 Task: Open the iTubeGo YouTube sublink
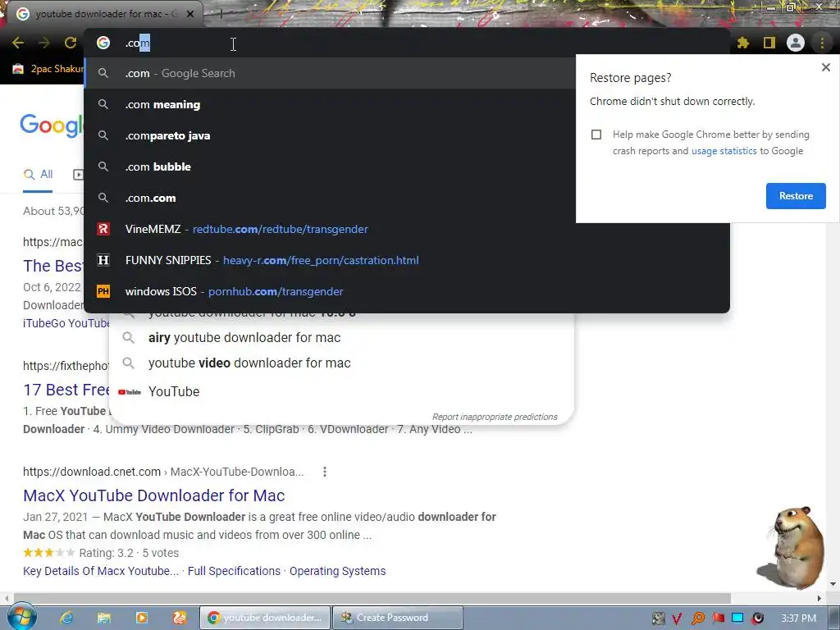coord(66,323)
